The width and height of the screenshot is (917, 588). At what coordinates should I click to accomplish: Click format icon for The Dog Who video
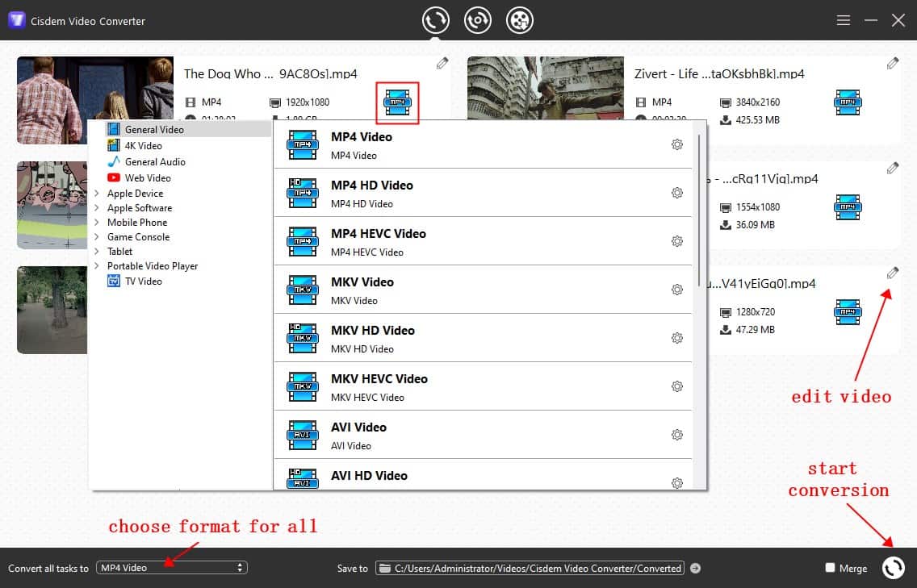pos(397,102)
